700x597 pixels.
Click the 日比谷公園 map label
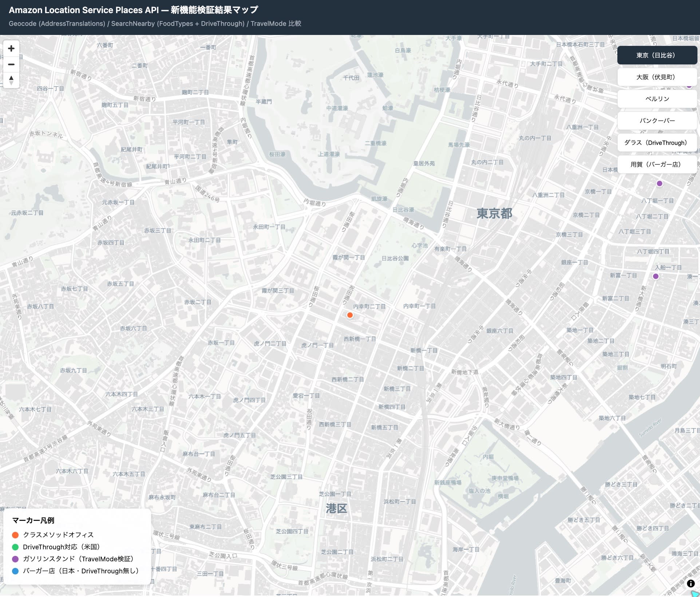coord(395,258)
